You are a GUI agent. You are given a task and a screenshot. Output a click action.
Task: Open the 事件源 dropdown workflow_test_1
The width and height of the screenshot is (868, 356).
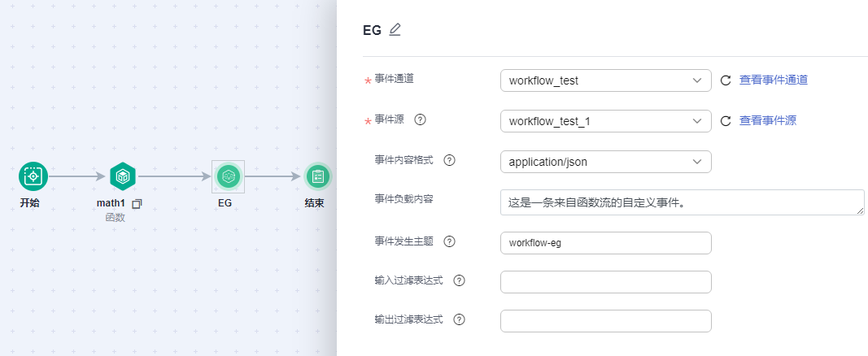pyautogui.click(x=605, y=121)
